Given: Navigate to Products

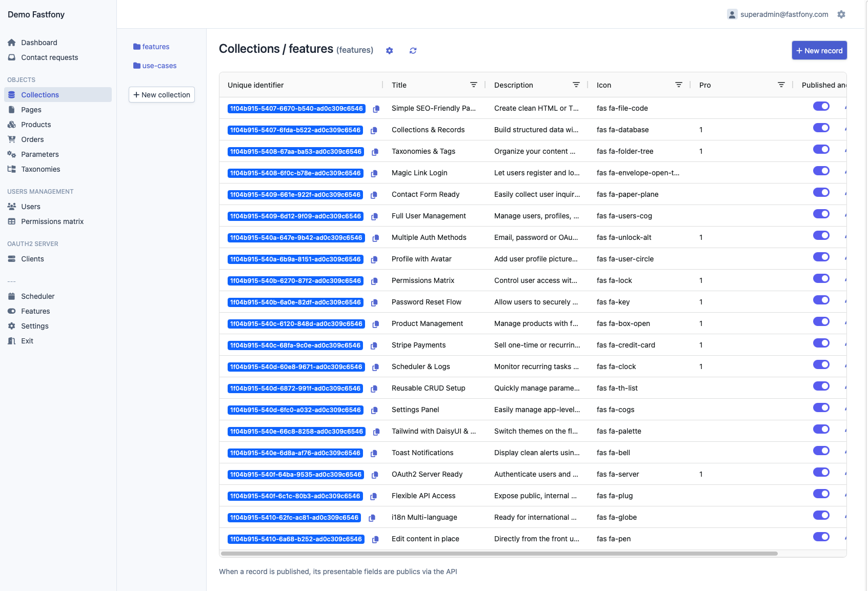Looking at the screenshot, I should (58, 125).
